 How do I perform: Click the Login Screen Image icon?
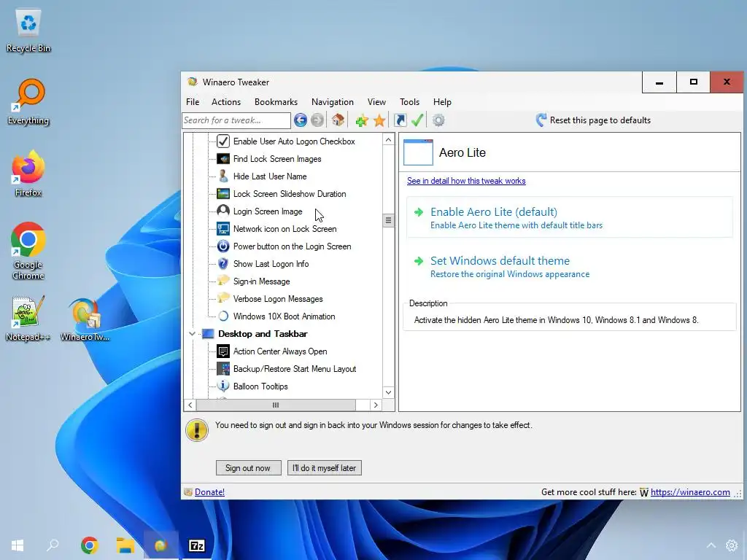[223, 211]
